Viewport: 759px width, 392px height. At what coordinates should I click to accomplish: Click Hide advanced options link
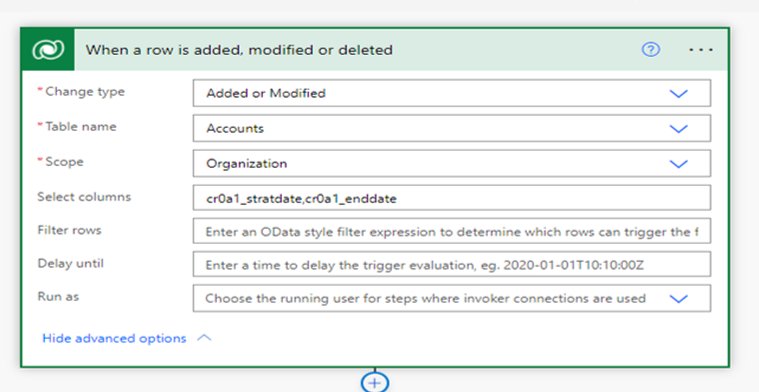[114, 338]
